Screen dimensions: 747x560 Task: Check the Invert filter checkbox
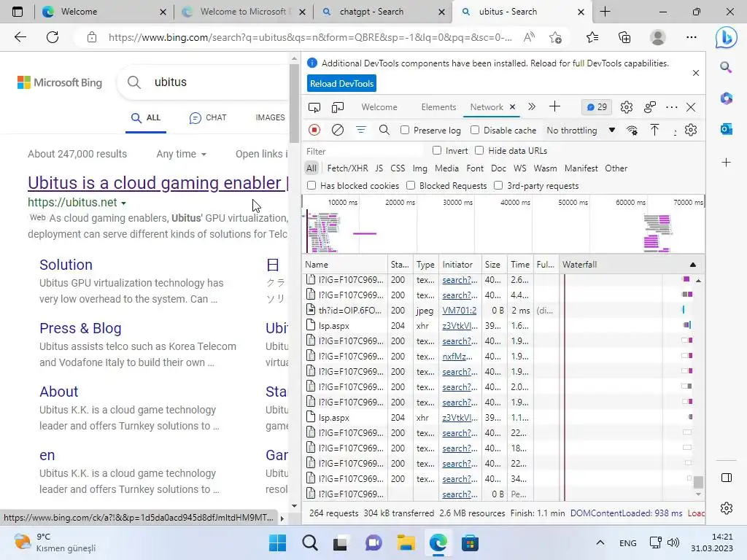[x=437, y=150]
